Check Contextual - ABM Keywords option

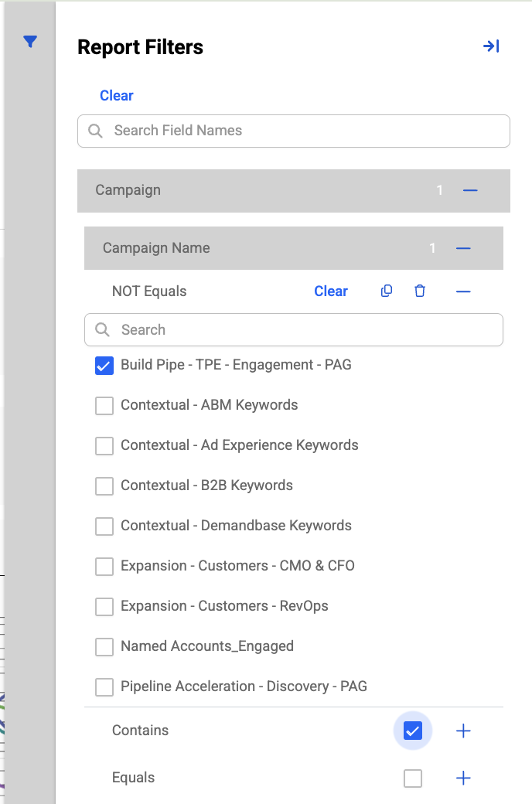tap(104, 406)
